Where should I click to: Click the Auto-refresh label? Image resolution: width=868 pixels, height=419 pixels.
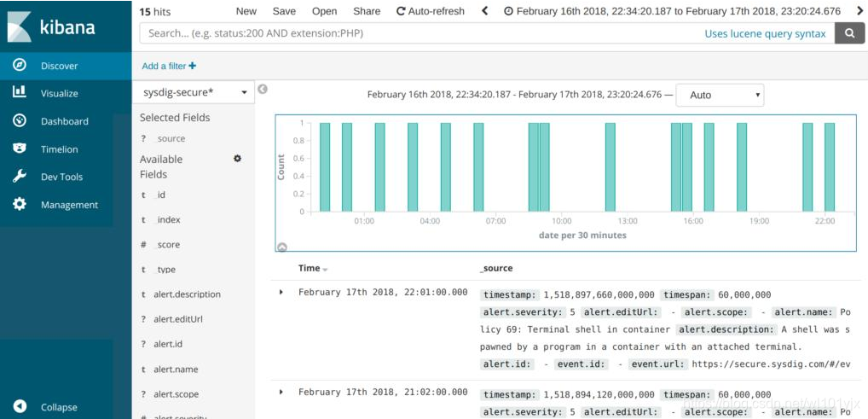pos(437,11)
